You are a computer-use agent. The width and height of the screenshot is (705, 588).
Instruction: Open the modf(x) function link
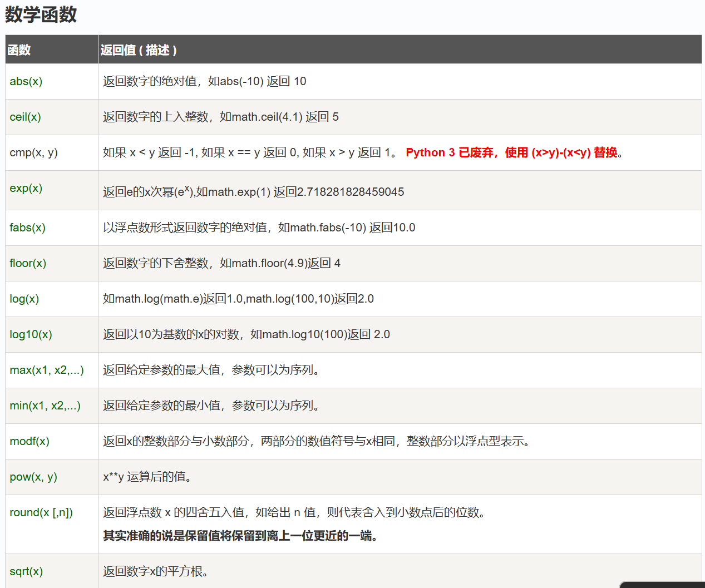click(x=29, y=441)
